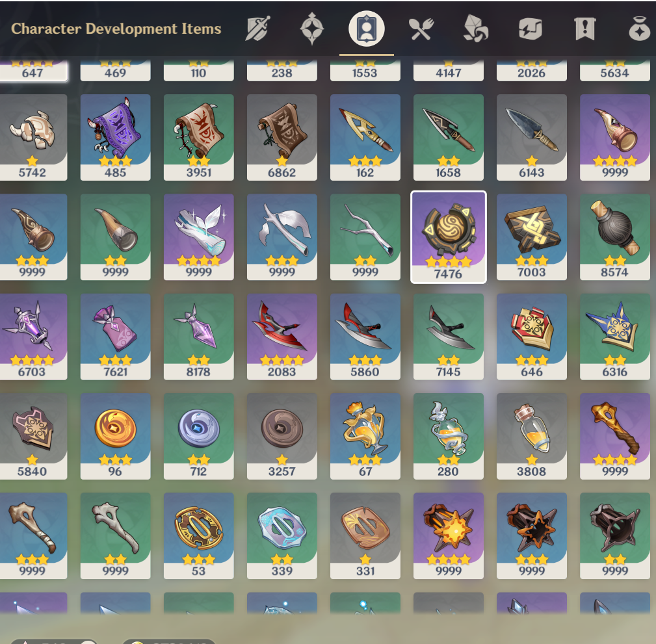Open the Quest items tab with exclamation banner

point(585,29)
